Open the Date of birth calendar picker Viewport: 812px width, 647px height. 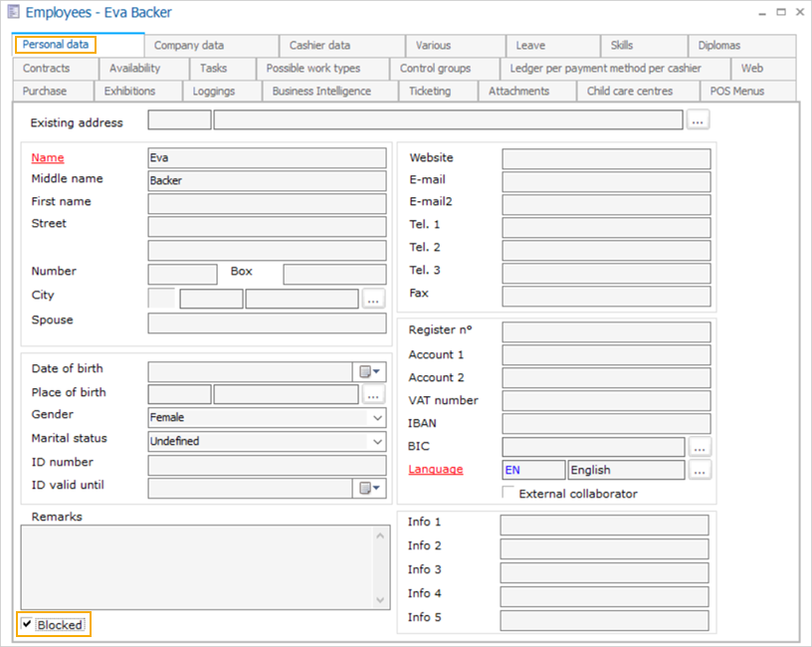(370, 371)
